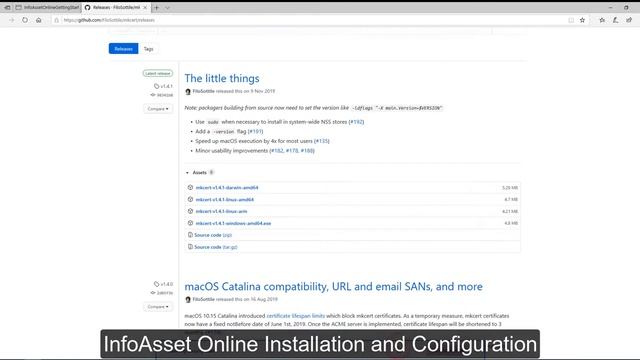Open pull request #135 link
This screenshot has height=360, width=640.
pyautogui.click(x=322, y=141)
